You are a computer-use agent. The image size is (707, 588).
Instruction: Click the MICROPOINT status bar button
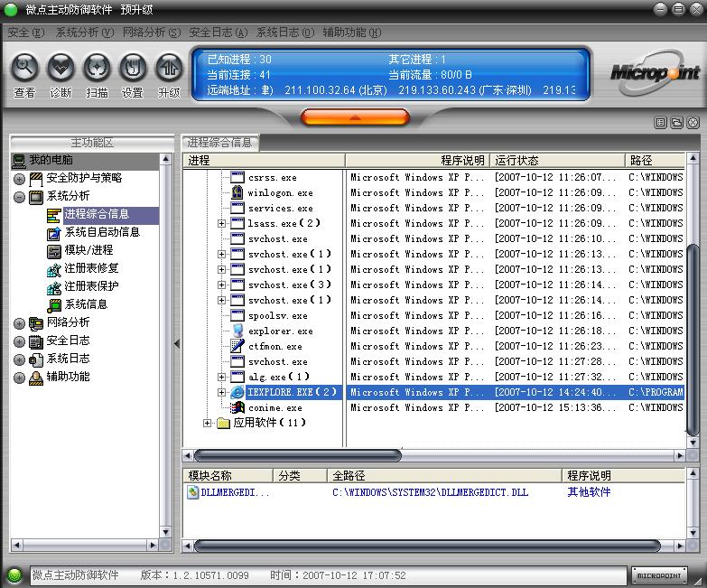[659, 576]
